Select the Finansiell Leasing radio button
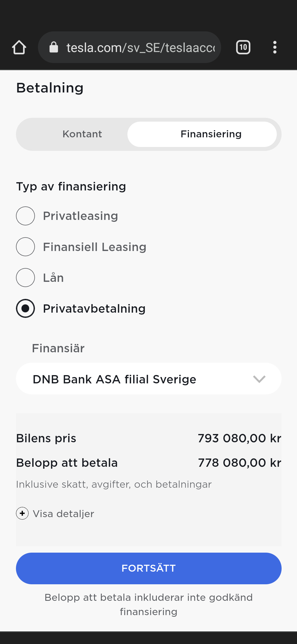 pos(25,247)
